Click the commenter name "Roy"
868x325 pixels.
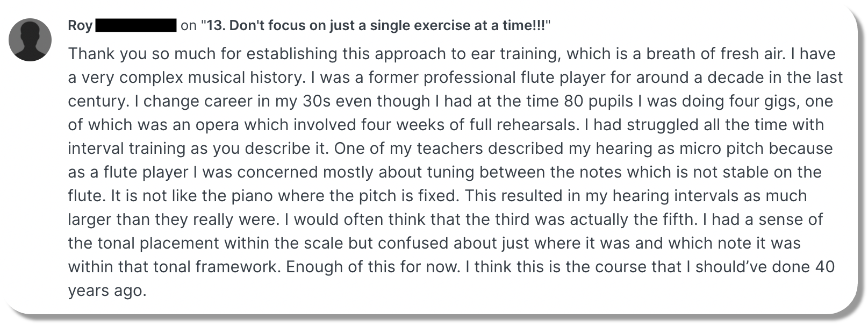[80, 26]
